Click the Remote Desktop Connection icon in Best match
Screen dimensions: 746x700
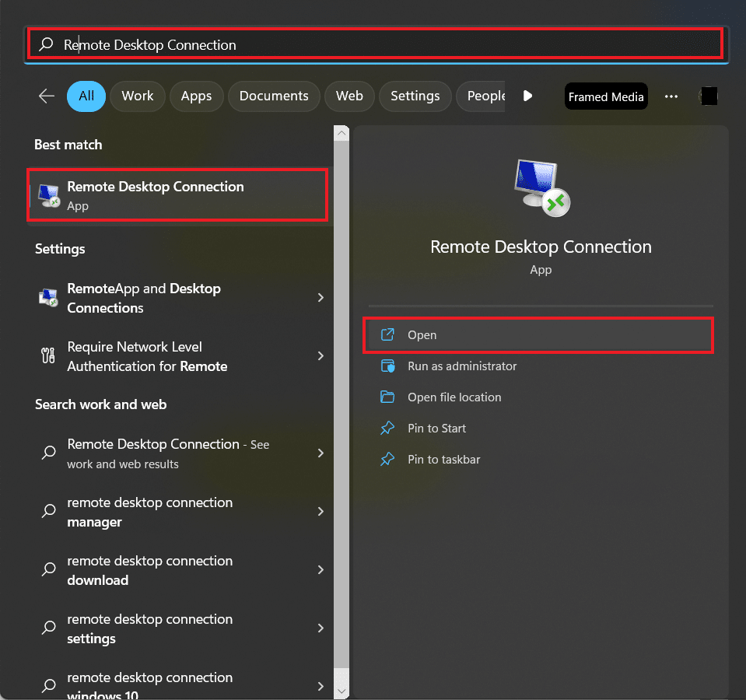(x=48, y=196)
